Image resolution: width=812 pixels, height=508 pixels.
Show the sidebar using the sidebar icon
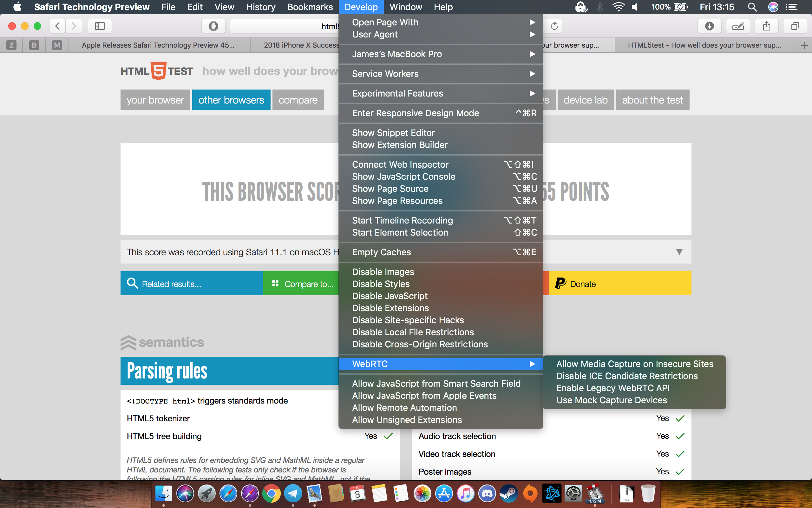pos(100,26)
